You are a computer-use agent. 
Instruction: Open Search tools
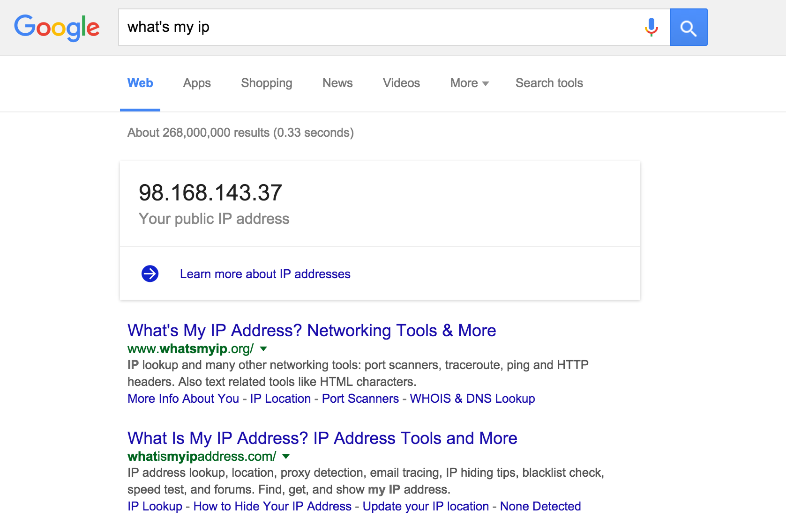tap(549, 83)
